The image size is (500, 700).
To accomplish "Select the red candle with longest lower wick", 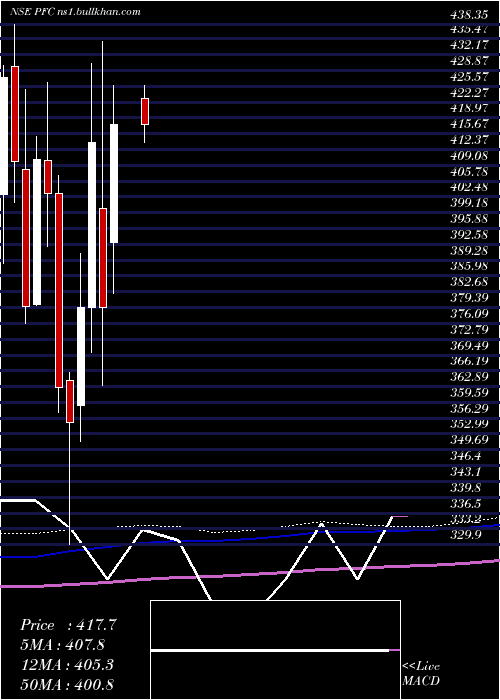I will pyautogui.click(x=70, y=401).
